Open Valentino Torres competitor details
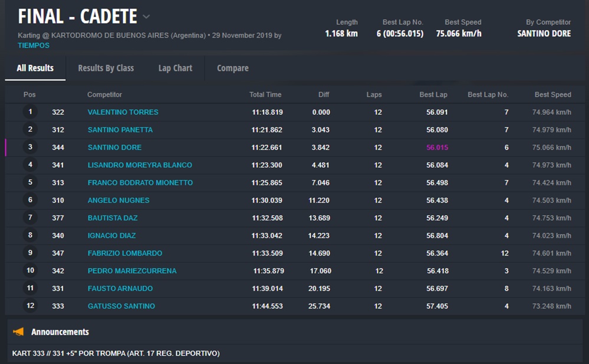 click(x=123, y=112)
